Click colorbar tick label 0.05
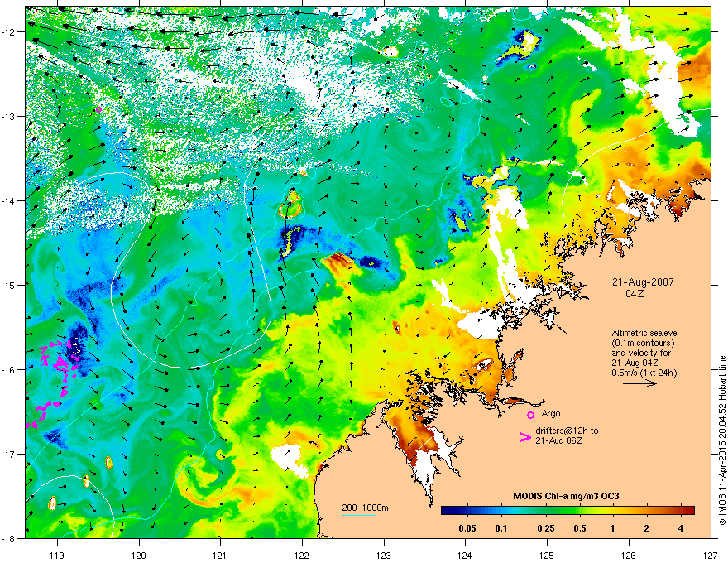This screenshot has width=728, height=563. click(467, 528)
